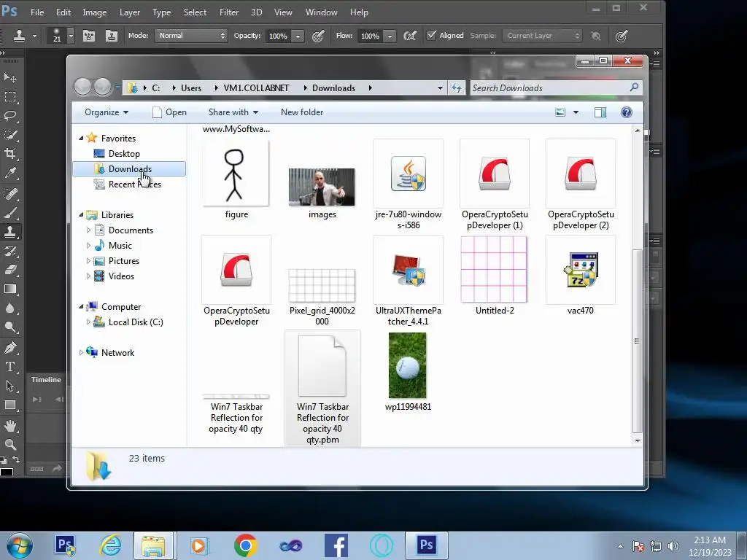Click the Windows Start button

20,545
